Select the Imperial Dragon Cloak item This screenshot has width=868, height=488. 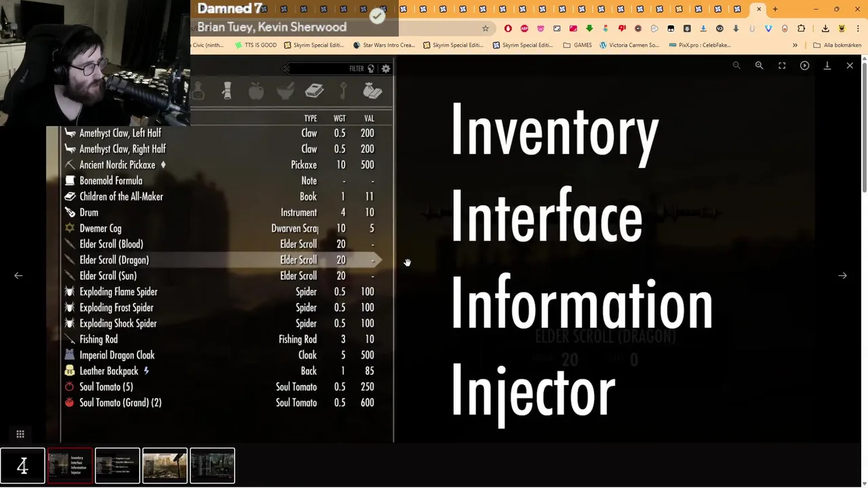pyautogui.click(x=221, y=355)
